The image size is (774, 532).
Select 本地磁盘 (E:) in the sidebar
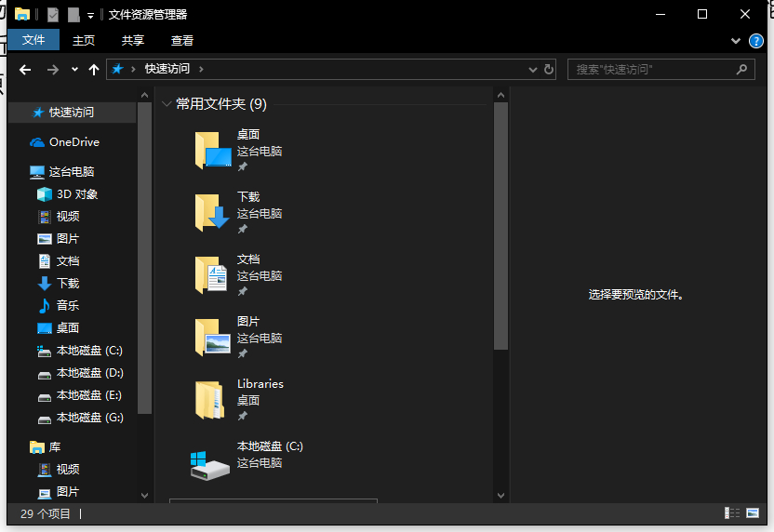tap(89, 395)
